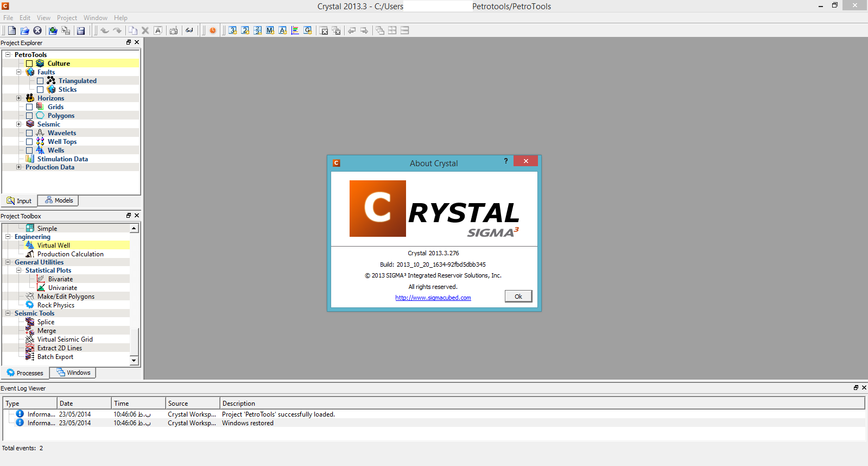Image resolution: width=868 pixels, height=466 pixels.
Task: Click the Copy toolbar icon
Action: 133,30
